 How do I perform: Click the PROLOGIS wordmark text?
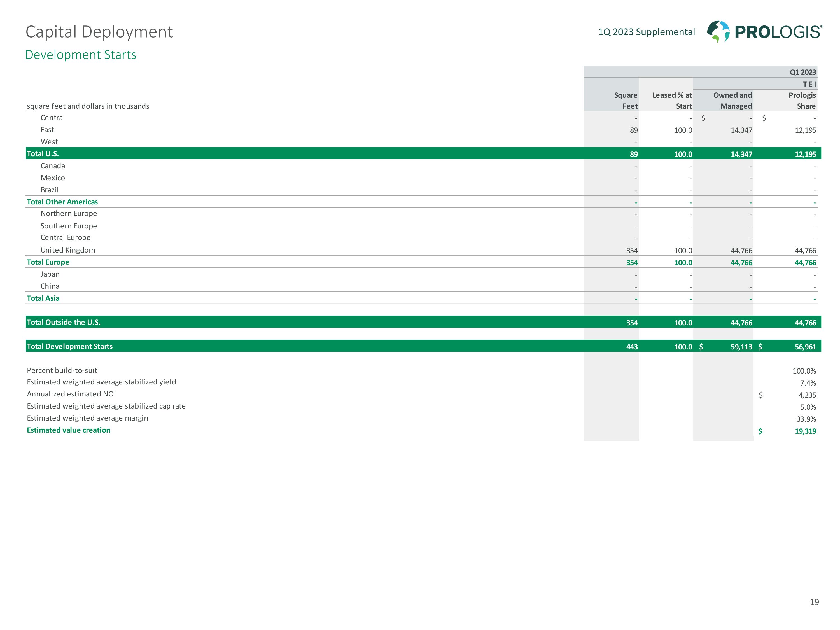point(778,32)
